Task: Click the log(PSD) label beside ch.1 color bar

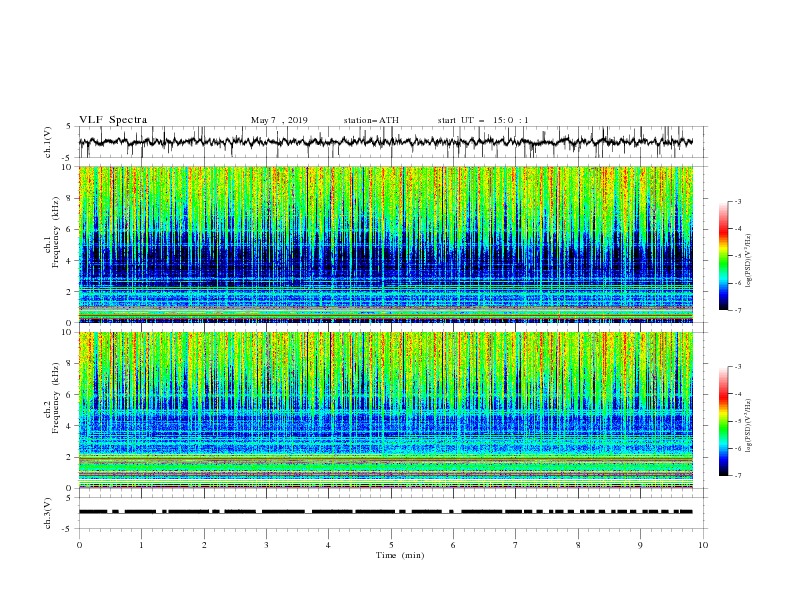Action: point(749,261)
